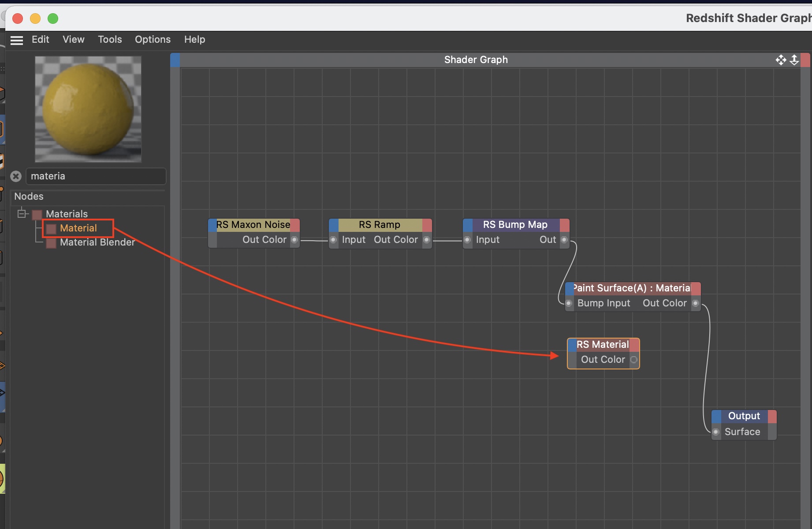Expand the Paint Surface node blue corner
Screen dimensions: 812x529
point(569,288)
